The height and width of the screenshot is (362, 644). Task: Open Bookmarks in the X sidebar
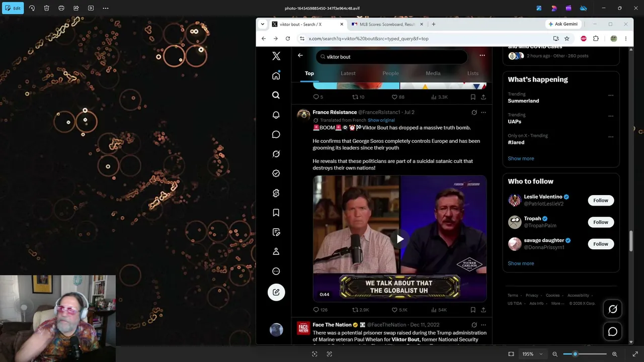click(276, 213)
